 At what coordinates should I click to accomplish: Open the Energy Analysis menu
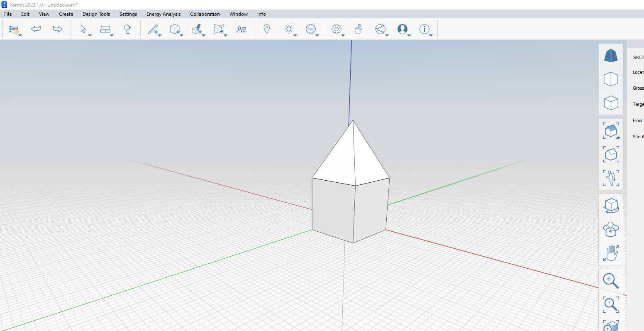163,14
